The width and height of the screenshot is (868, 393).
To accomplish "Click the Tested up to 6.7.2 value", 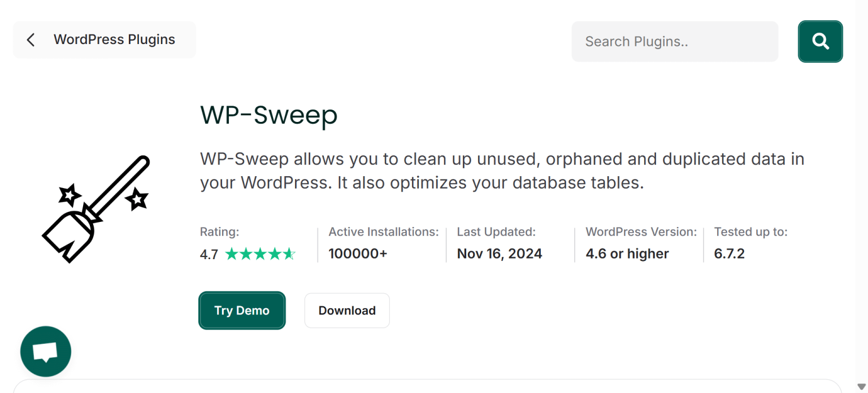I will pos(730,254).
